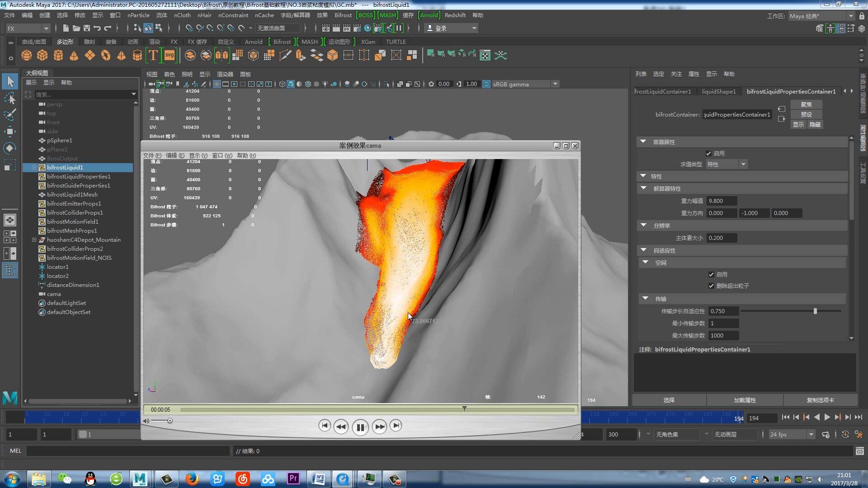
Task: Switch to the liquidShape1 attribute tab
Action: pyautogui.click(x=718, y=91)
